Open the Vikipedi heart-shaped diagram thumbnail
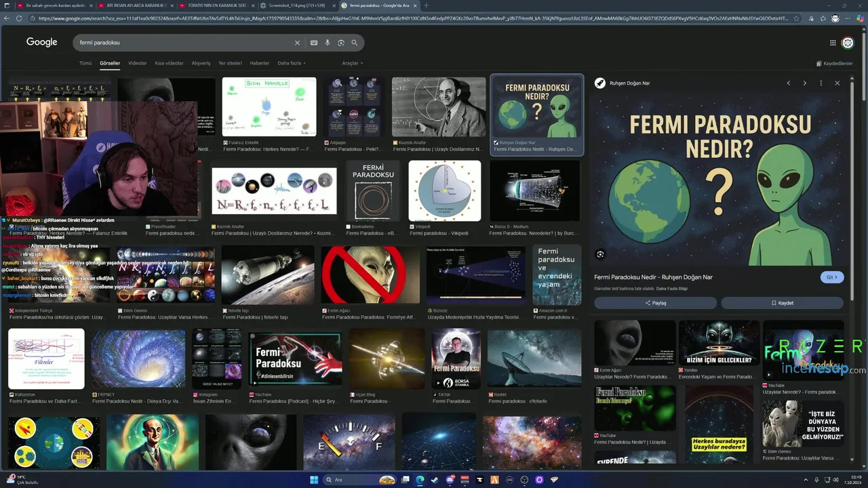This screenshot has width=868, height=488. (x=445, y=191)
